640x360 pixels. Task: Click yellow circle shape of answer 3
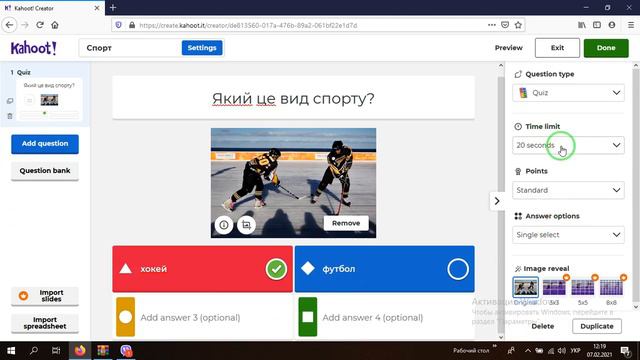[x=125, y=317]
